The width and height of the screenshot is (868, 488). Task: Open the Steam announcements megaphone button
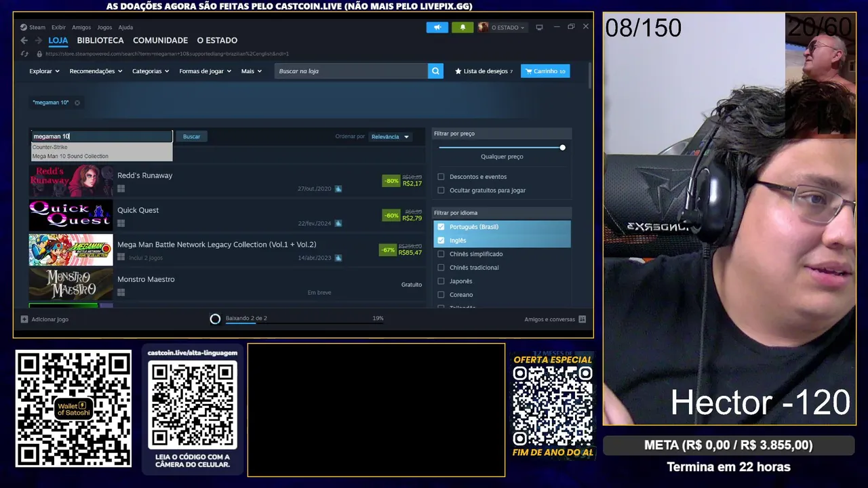(437, 27)
